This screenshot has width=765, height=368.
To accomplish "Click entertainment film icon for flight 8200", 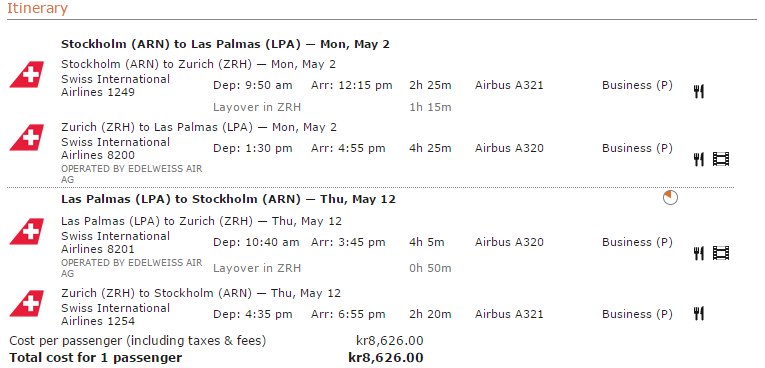I will (721, 159).
